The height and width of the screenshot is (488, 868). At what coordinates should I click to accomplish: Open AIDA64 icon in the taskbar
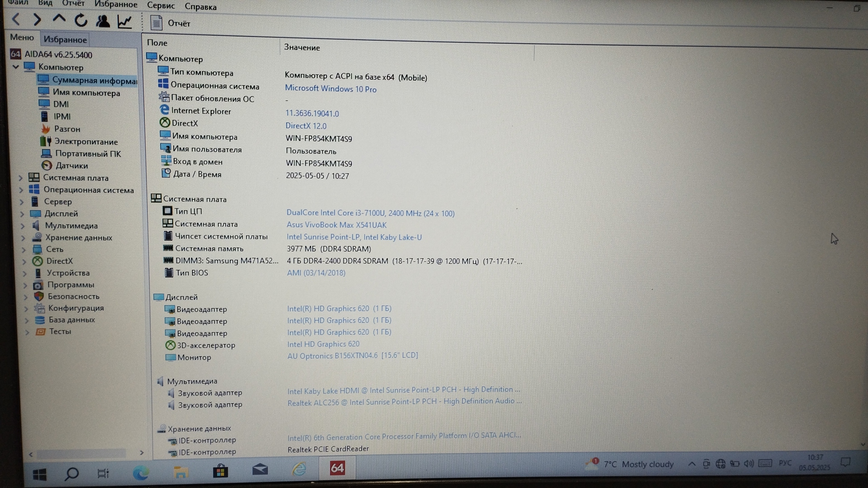click(x=337, y=468)
